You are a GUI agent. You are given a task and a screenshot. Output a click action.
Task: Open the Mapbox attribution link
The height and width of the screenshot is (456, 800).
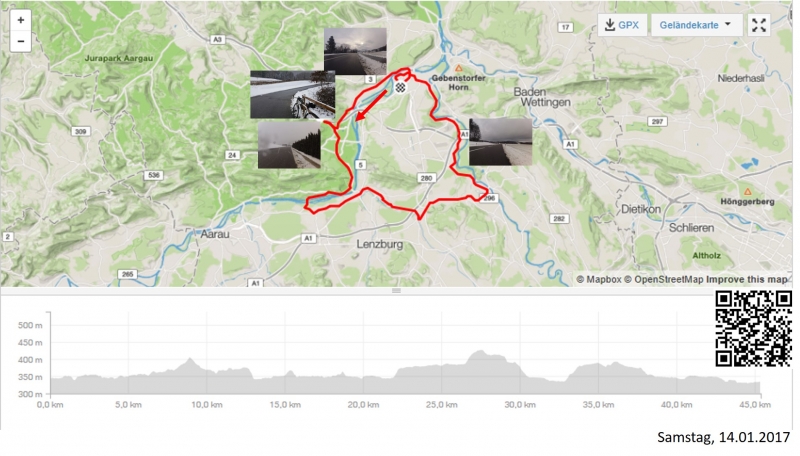pos(598,280)
